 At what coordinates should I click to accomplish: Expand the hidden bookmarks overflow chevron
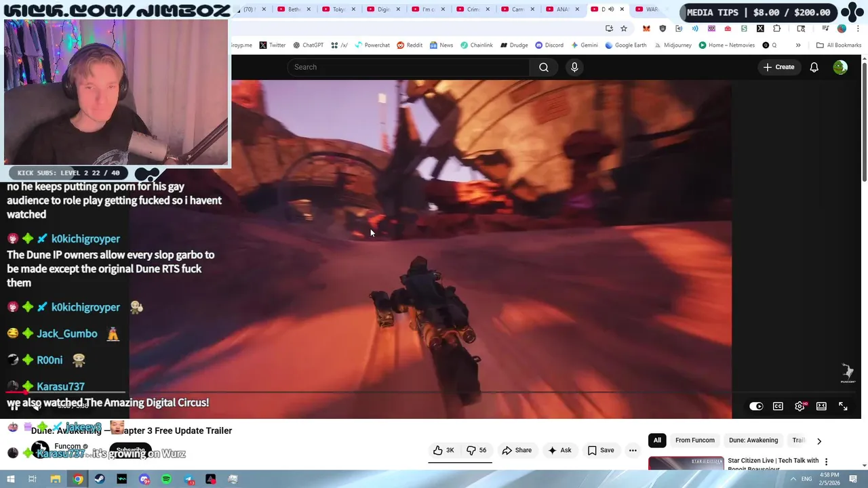click(798, 45)
